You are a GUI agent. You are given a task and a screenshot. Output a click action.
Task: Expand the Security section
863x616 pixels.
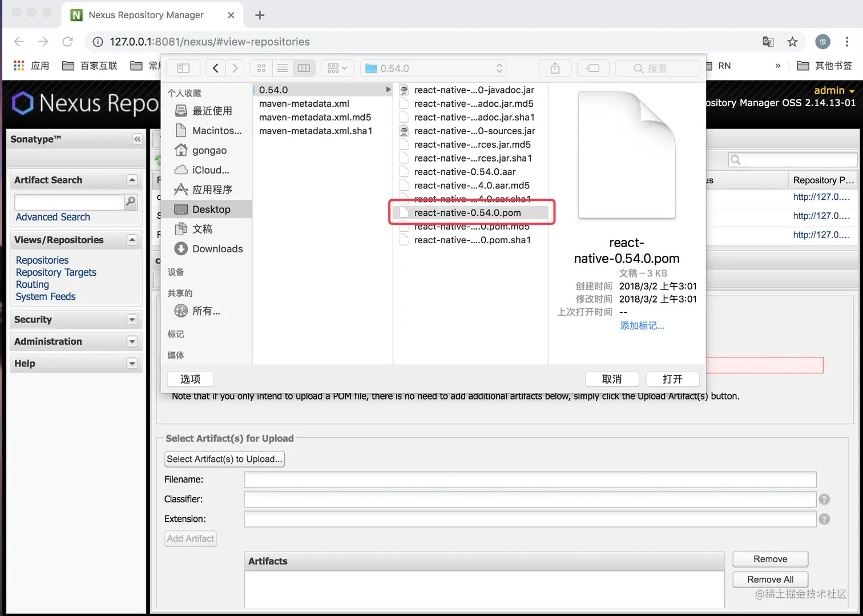132,320
